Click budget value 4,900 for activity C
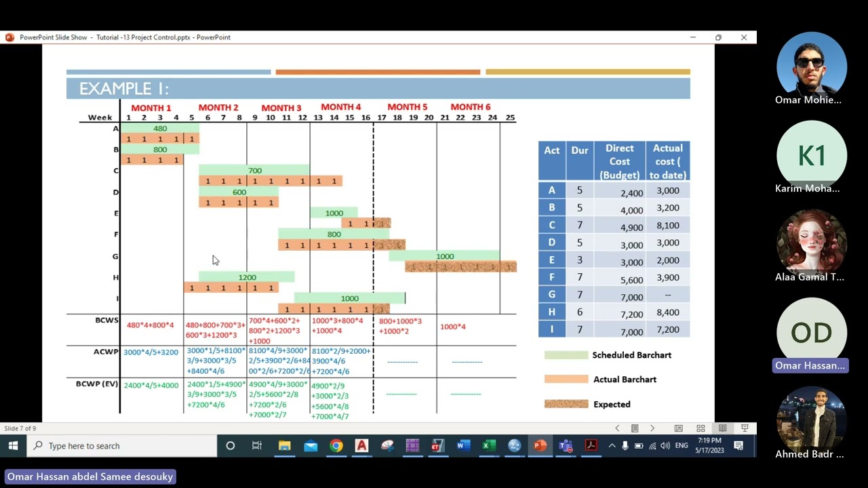868x488 pixels. point(631,227)
